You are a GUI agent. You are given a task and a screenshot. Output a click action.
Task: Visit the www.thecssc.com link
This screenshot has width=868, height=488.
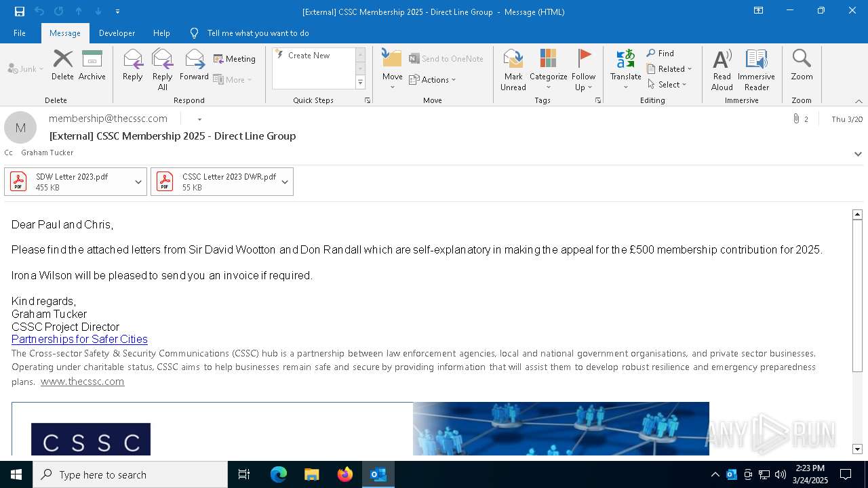tap(82, 382)
